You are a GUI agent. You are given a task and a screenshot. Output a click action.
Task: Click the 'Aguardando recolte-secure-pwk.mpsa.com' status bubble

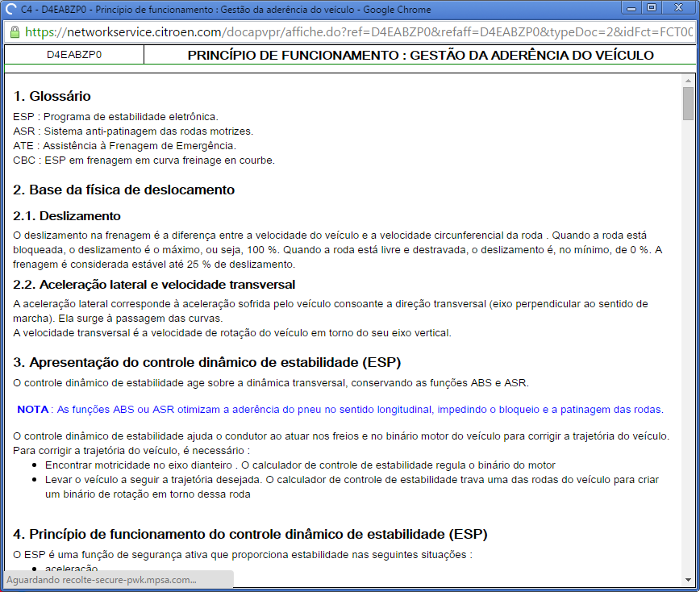119,580
